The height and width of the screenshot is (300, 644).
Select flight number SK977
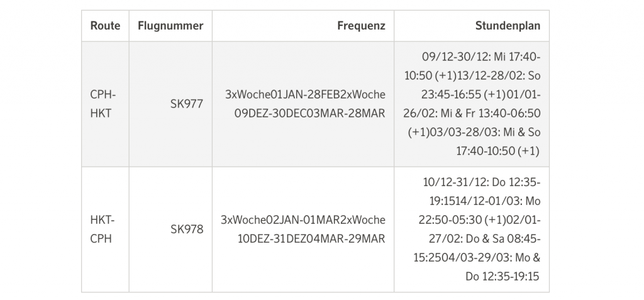(187, 104)
